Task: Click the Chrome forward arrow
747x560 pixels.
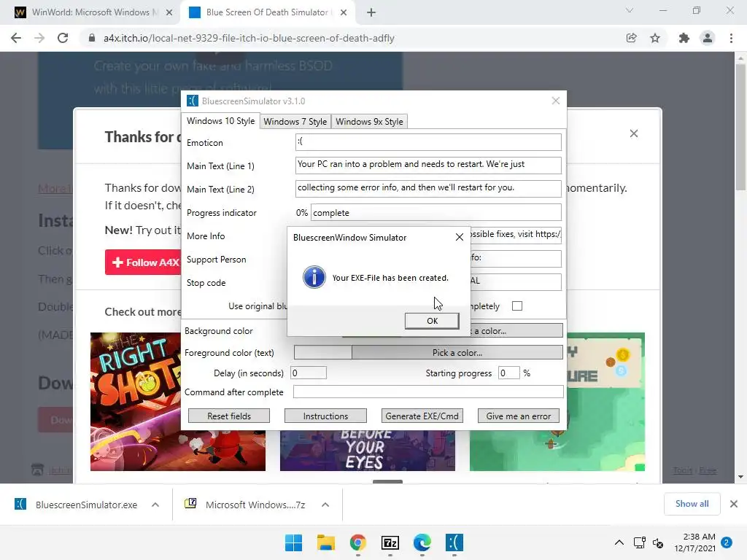Action: click(39, 38)
